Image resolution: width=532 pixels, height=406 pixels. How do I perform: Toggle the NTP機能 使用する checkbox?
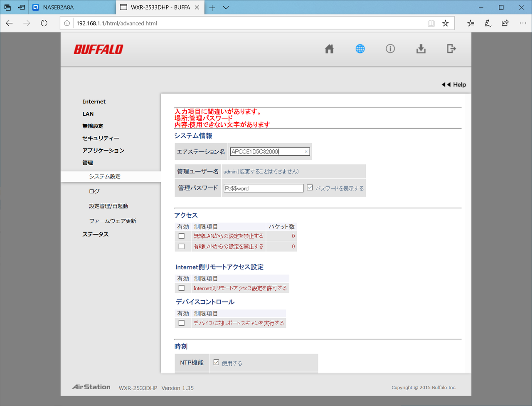(x=216, y=362)
